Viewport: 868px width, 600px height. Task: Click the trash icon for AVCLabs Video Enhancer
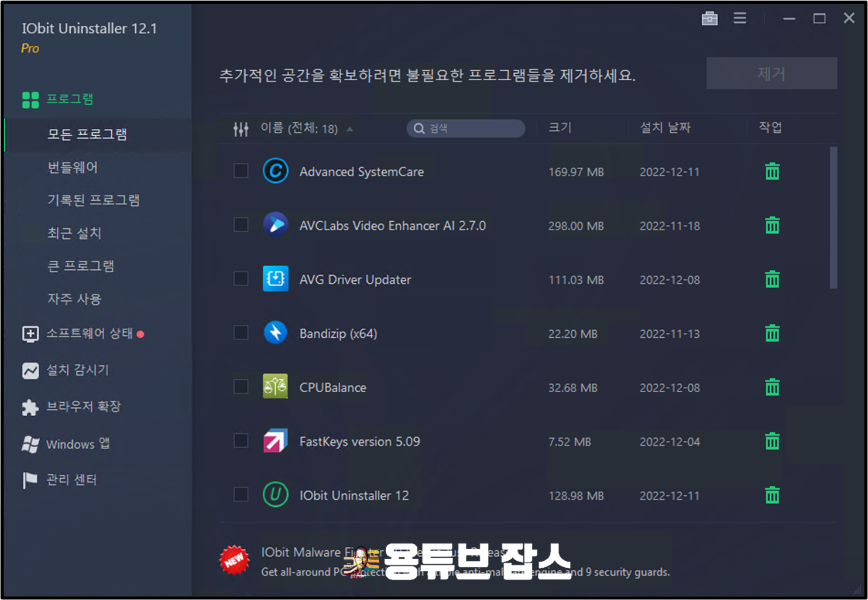[772, 225]
